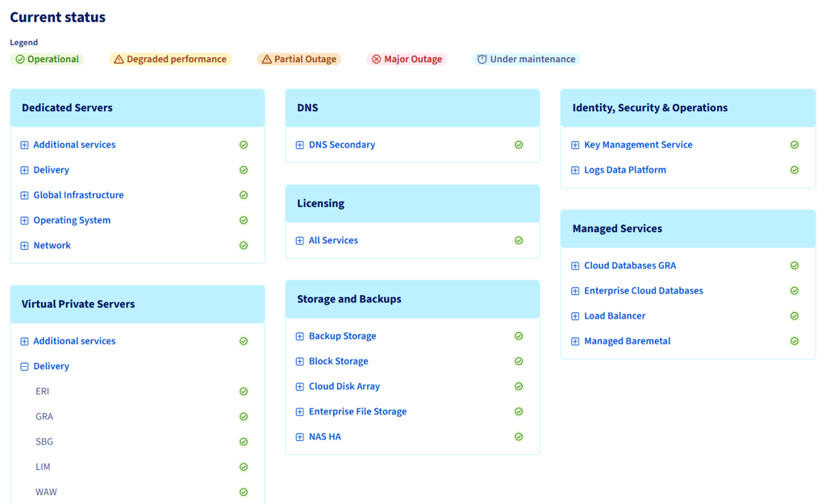Open the Managed Baremetal link
This screenshot has height=504, width=826.
coord(628,341)
